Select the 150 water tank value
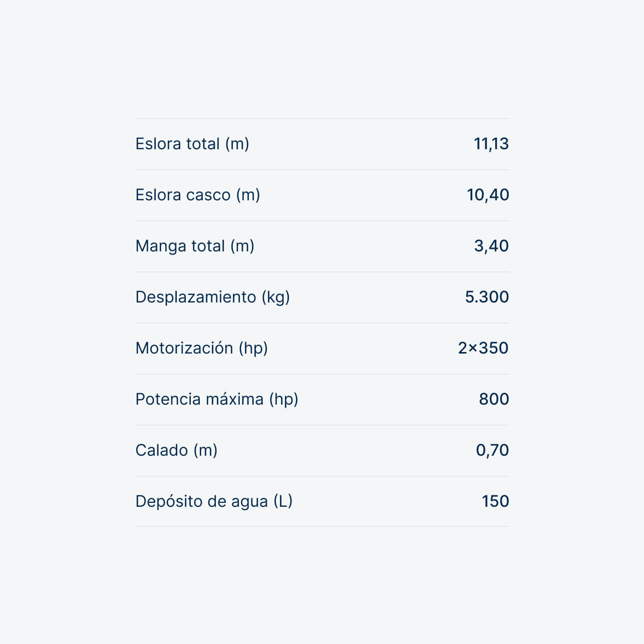Image resolution: width=644 pixels, height=644 pixels. [x=495, y=502]
